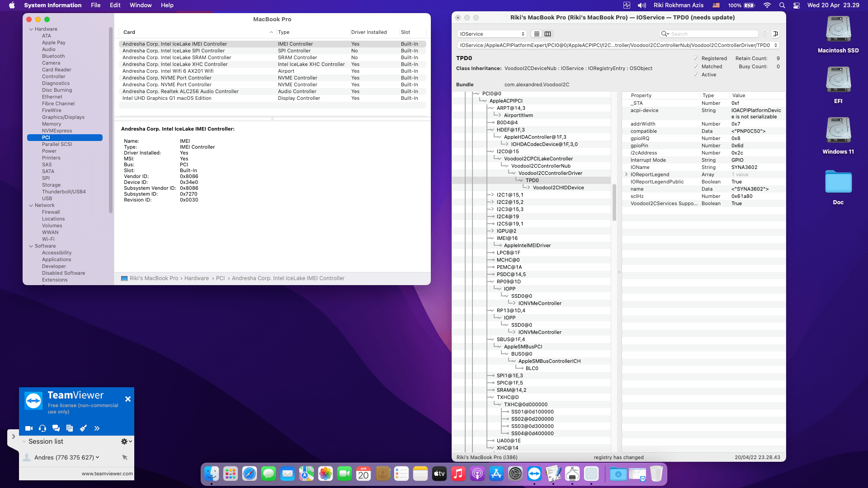868x488 pixels.
Task: Open System Preferences from the Dock
Action: [x=515, y=473]
